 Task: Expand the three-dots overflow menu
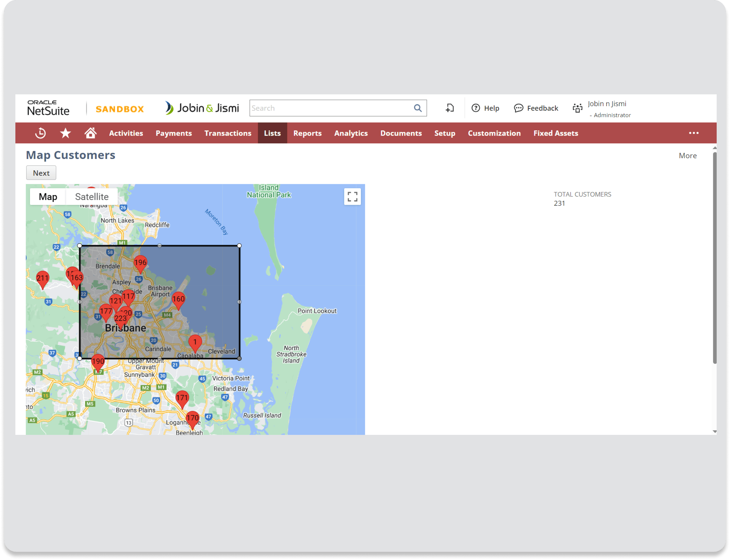[x=694, y=133]
